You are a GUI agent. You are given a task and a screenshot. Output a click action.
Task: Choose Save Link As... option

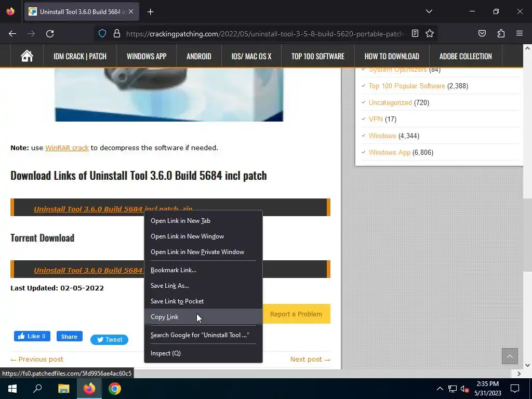click(x=203, y=286)
